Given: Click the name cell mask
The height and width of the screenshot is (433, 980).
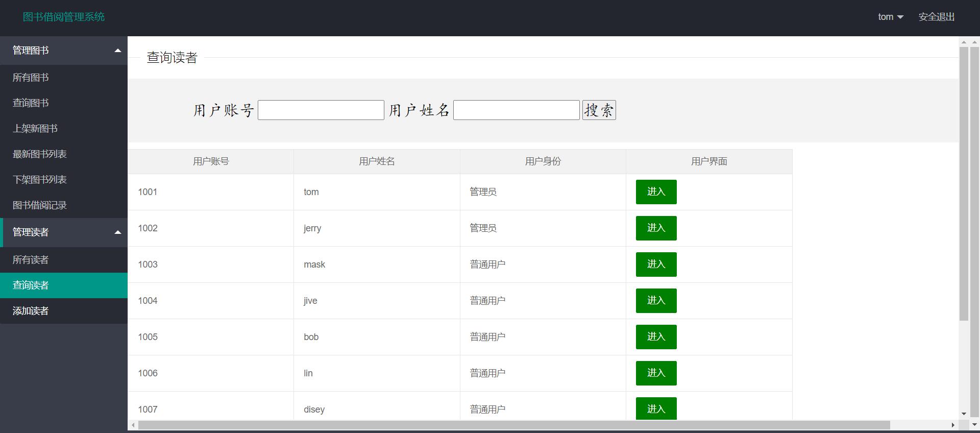Looking at the screenshot, I should (377, 264).
